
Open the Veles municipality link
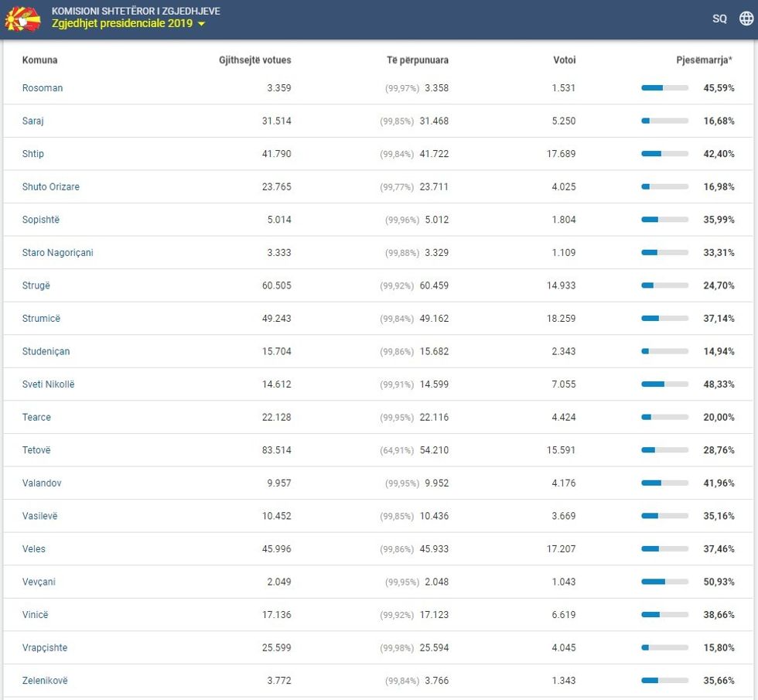click(34, 549)
